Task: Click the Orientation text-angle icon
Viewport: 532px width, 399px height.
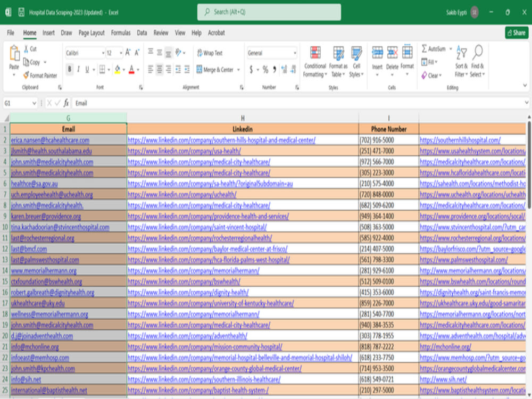Action: coord(178,53)
